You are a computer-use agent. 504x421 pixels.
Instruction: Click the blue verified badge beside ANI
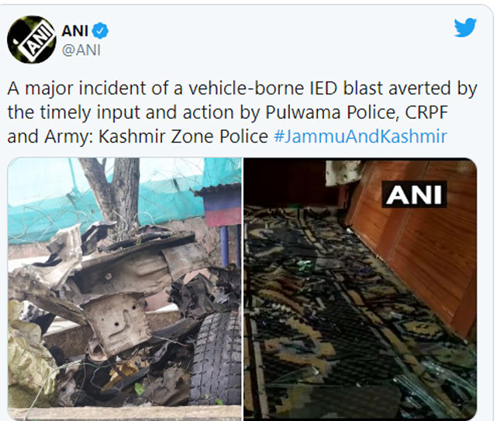coord(100,31)
